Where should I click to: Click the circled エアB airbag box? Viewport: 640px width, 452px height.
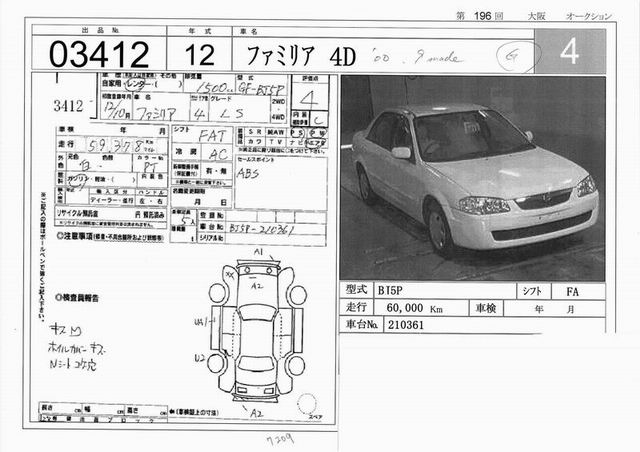316,142
